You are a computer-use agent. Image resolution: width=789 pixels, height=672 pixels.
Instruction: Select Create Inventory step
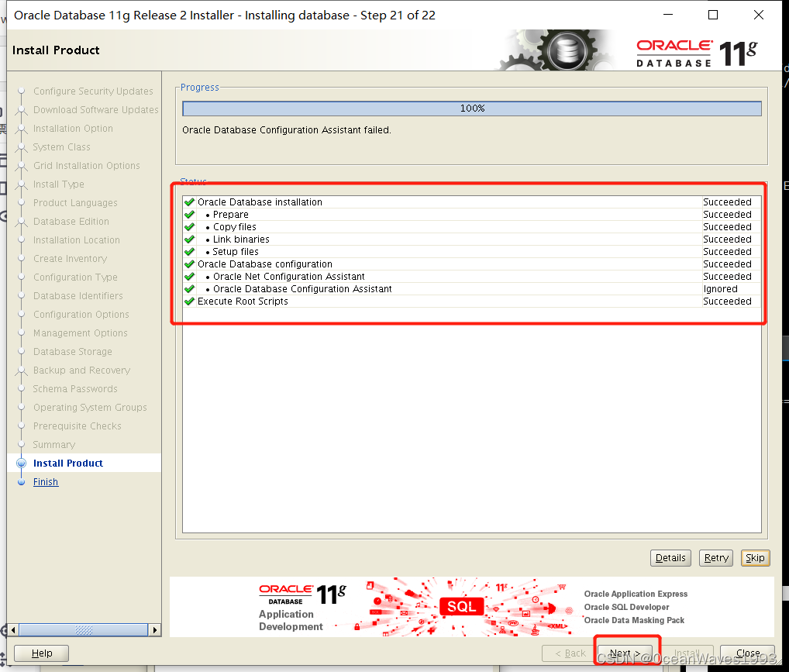(70, 258)
